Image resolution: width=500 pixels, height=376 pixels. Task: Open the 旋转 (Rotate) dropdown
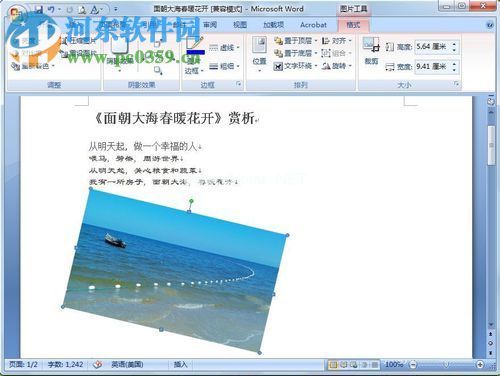tap(337, 66)
